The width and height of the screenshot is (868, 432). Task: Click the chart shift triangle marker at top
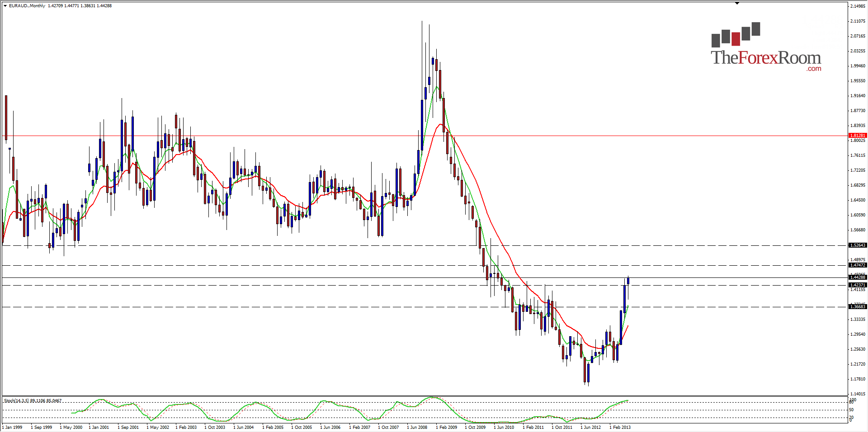737,3
